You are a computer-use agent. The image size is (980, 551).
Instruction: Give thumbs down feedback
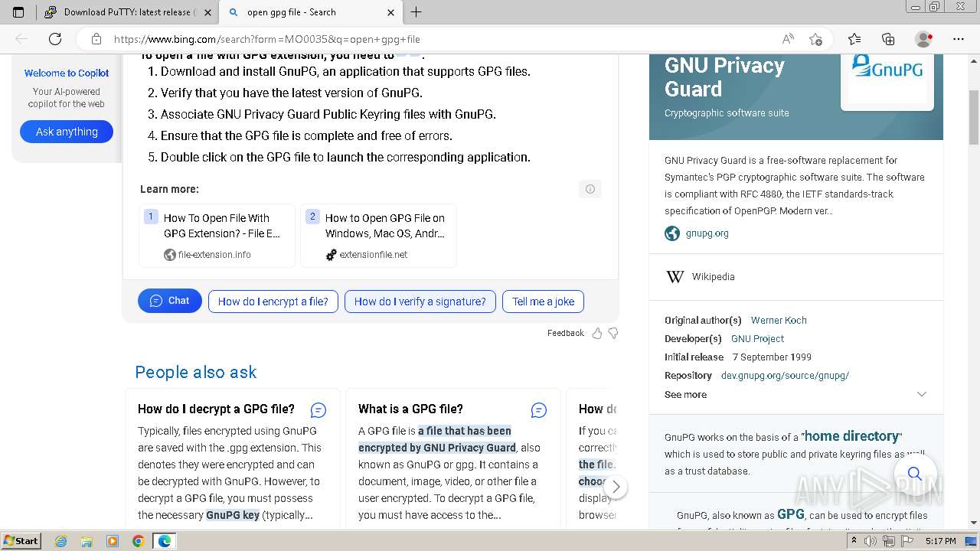[x=612, y=333]
